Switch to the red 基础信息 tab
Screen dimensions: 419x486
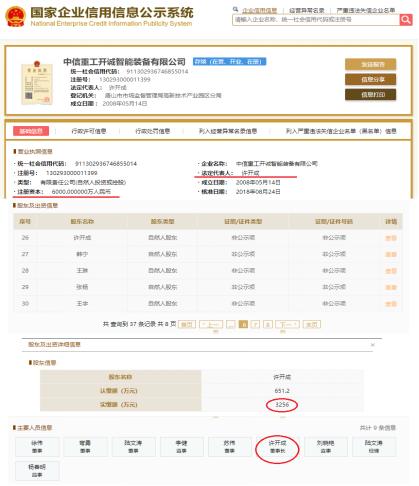tap(31, 131)
